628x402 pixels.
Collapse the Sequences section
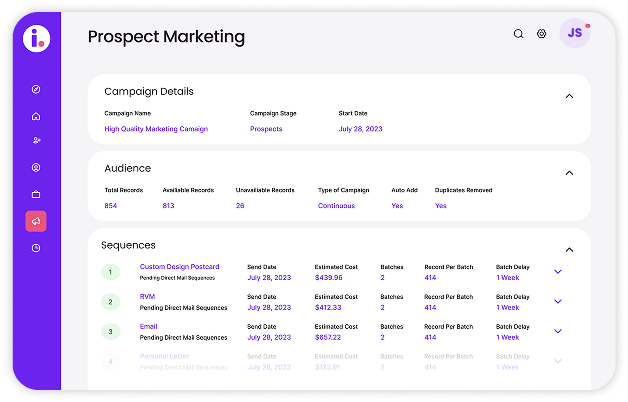point(569,250)
